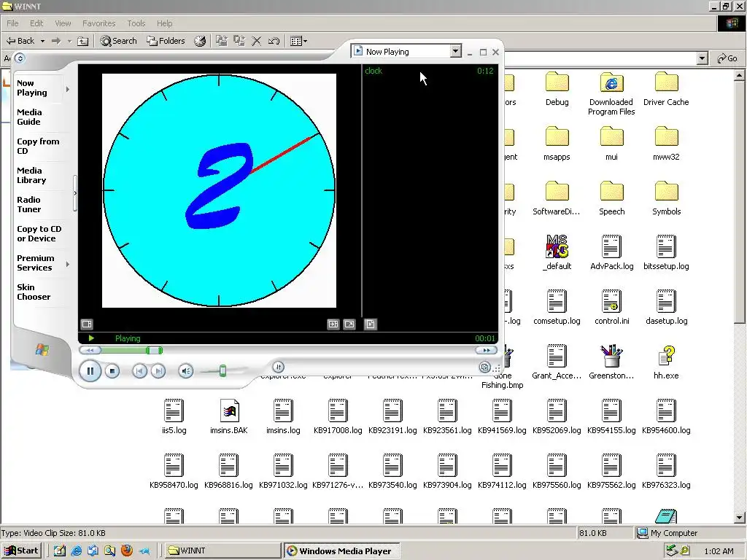Click the Delete toolbar icon

pyautogui.click(x=256, y=41)
